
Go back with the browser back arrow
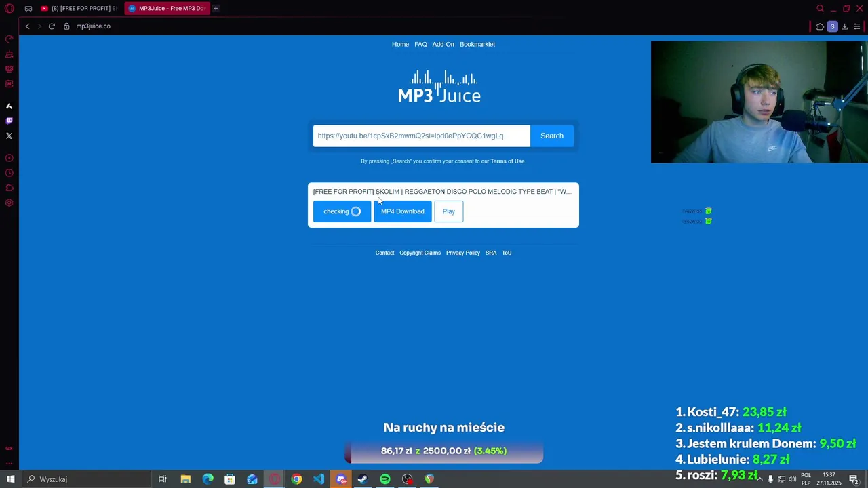click(28, 26)
